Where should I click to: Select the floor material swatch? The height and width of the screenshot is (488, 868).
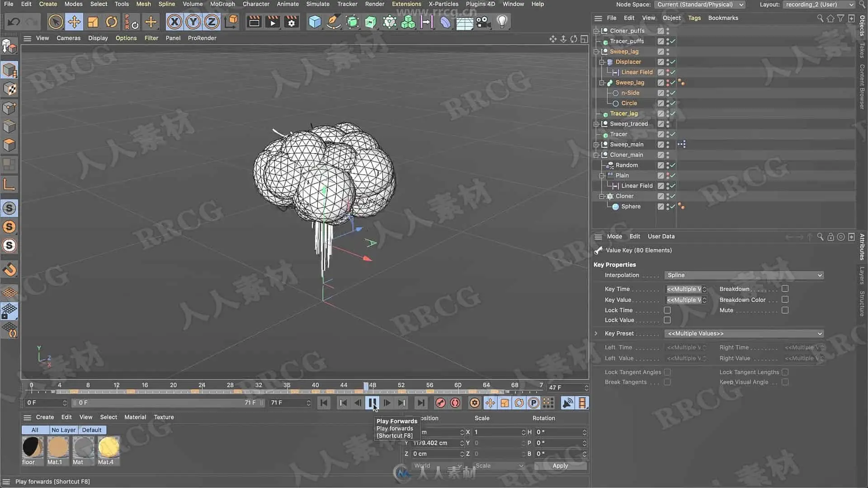33,450
